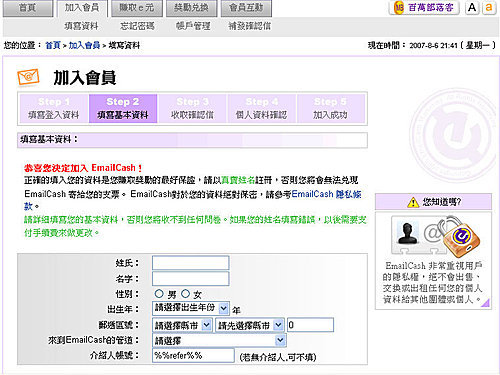Open the 賺取e元 navigation tab

coord(137,8)
